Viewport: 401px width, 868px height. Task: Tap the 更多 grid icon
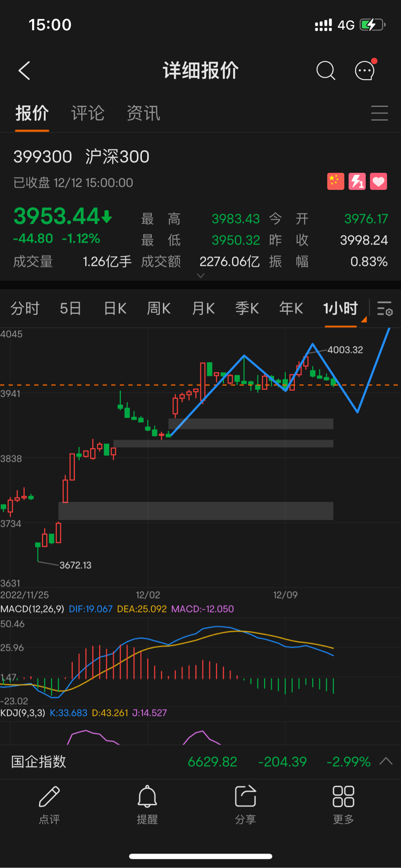pyautogui.click(x=343, y=796)
